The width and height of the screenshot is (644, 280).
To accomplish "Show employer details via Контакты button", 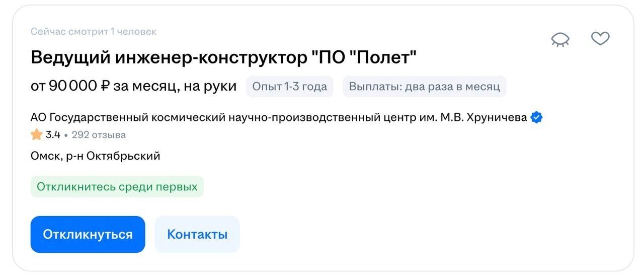I will point(197,234).
